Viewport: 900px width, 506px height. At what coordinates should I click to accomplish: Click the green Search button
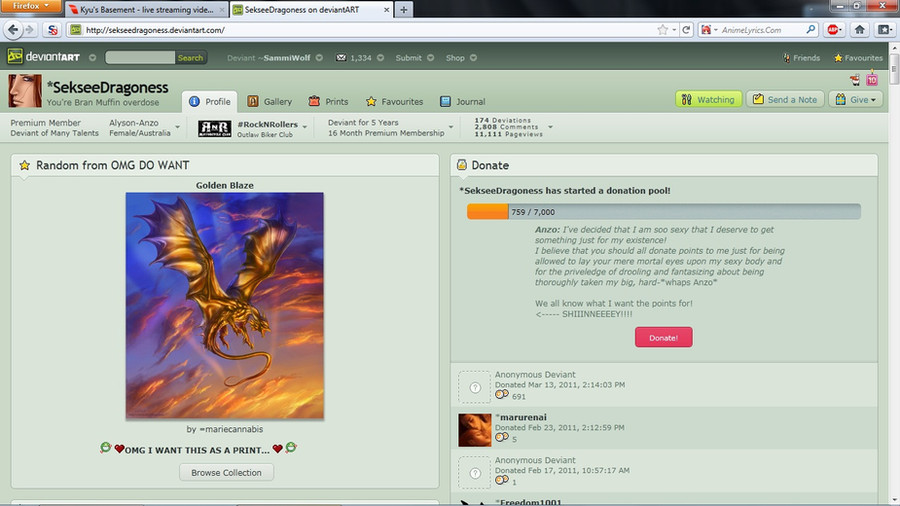coord(190,58)
